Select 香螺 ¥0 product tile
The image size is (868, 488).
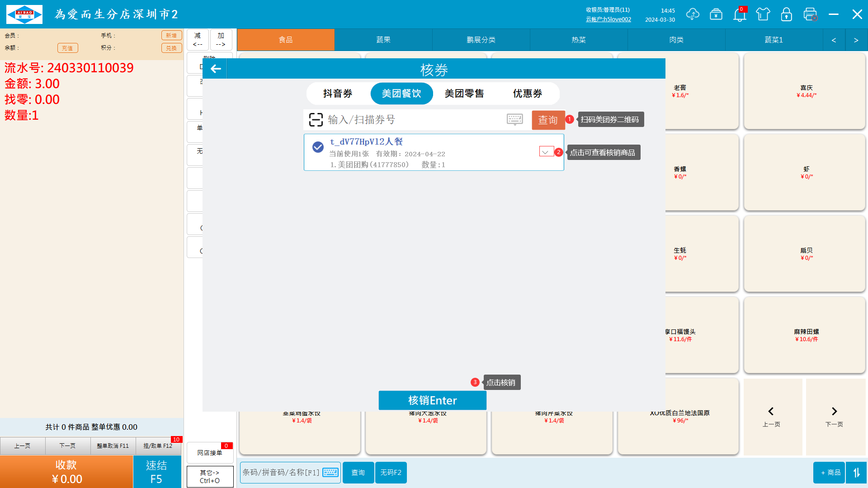coord(702,172)
